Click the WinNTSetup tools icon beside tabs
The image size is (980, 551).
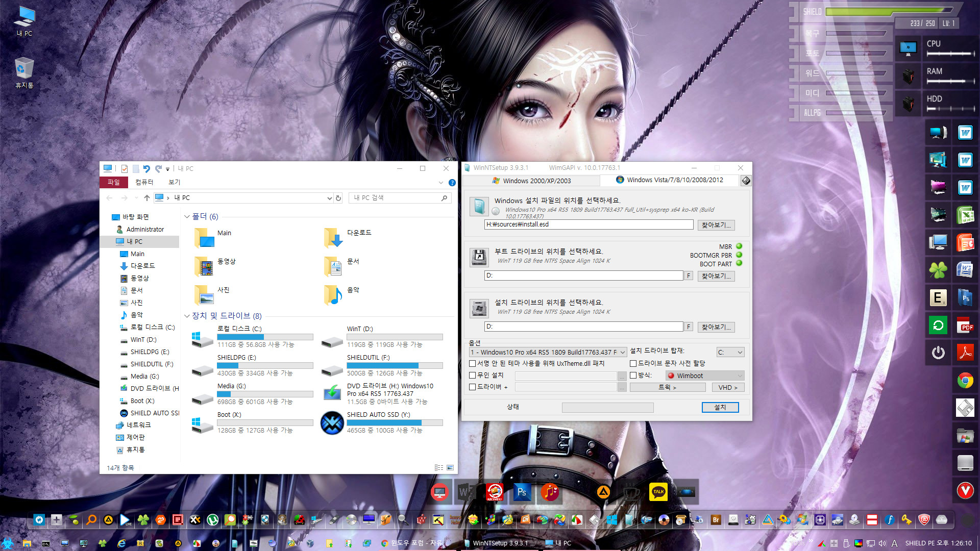(746, 181)
